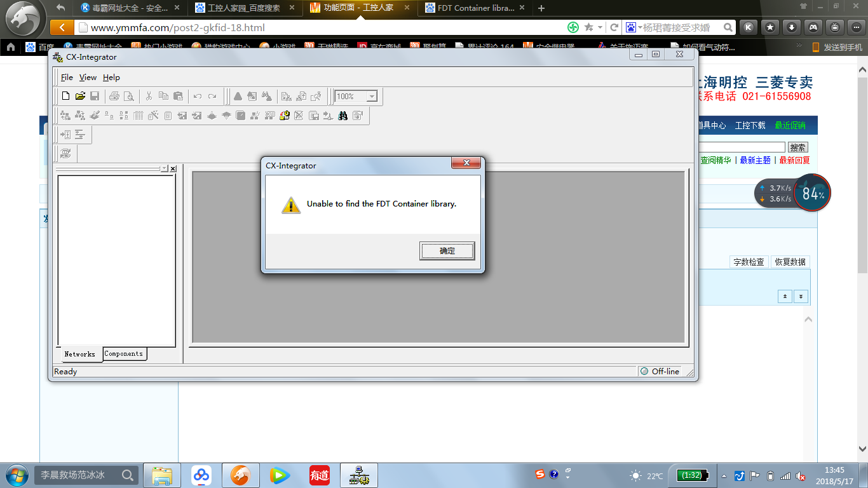Open the File menu

click(67, 78)
